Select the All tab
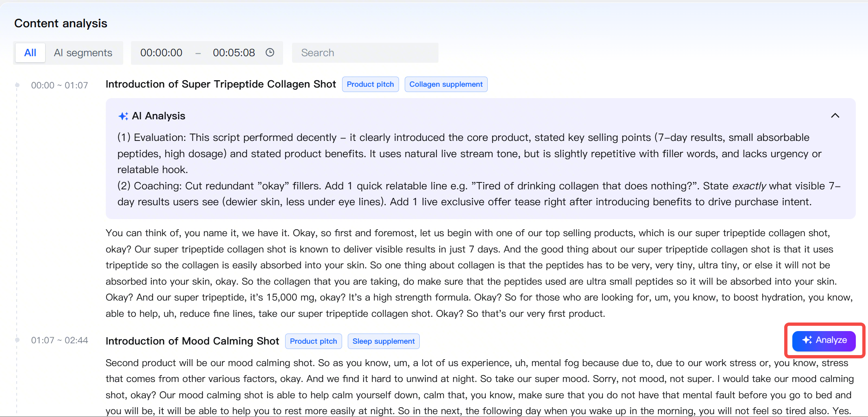The width and height of the screenshot is (868, 417). pos(30,53)
